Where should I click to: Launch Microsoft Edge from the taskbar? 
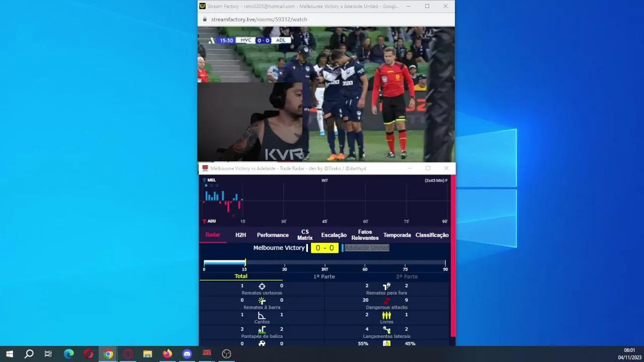[69, 354]
